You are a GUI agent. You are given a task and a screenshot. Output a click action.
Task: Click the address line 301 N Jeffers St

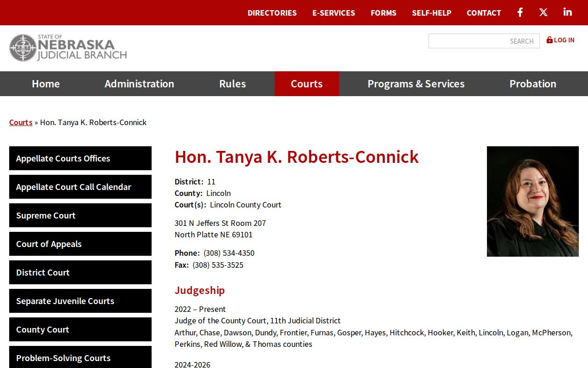pos(220,223)
